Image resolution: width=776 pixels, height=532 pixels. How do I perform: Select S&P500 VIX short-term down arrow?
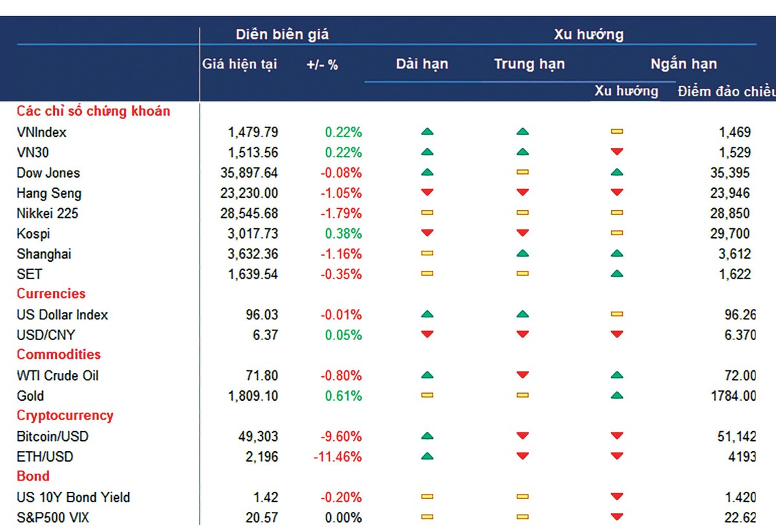617,517
